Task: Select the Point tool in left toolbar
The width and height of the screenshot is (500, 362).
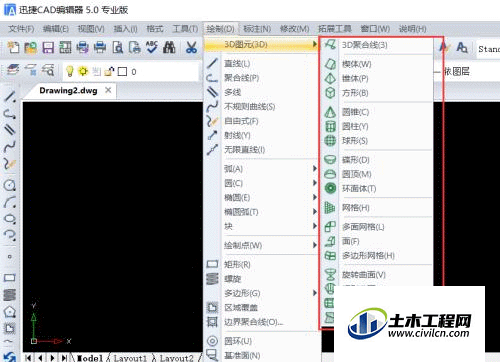Action: click(x=10, y=257)
